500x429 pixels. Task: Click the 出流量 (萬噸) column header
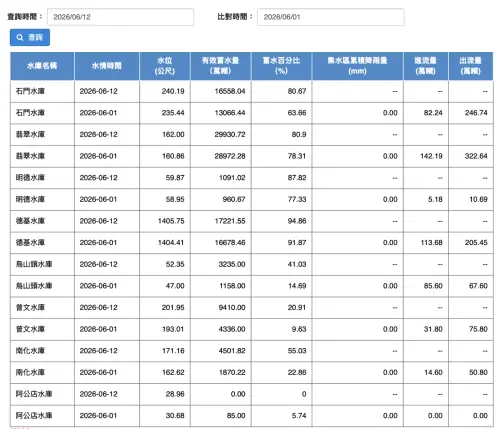point(471,66)
